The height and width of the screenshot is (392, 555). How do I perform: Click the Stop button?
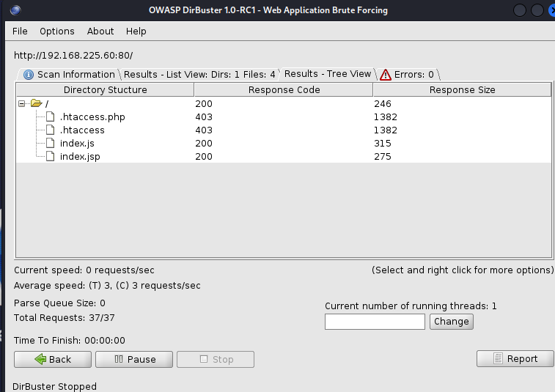pos(216,360)
